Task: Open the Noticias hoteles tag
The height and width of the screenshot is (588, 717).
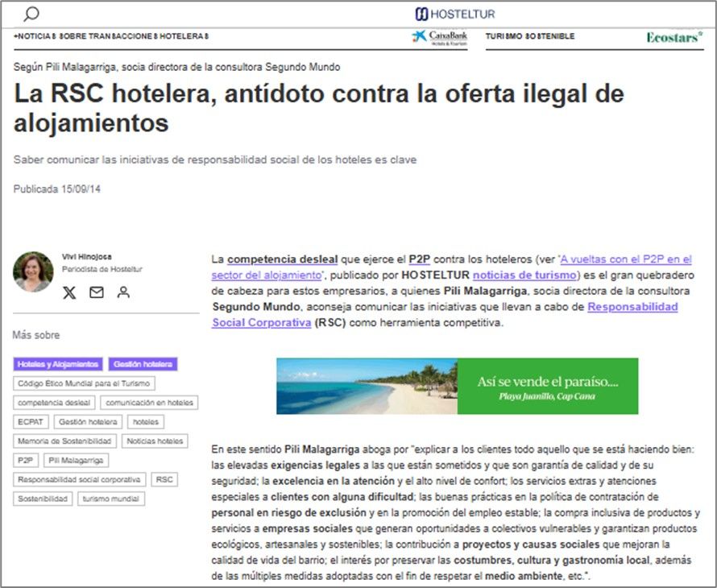Action: 155,441
